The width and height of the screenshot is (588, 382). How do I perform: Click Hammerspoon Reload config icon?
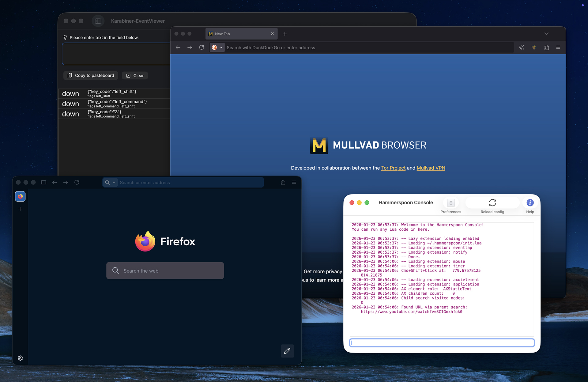(492, 203)
